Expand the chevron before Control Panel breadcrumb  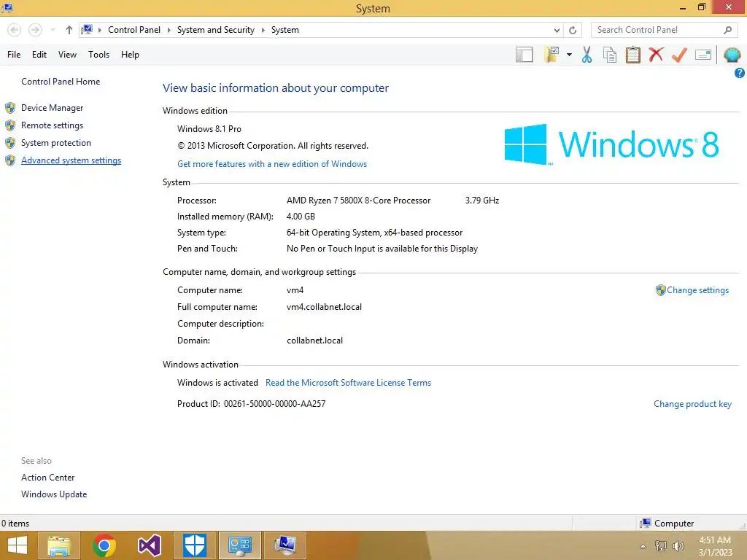(x=100, y=30)
